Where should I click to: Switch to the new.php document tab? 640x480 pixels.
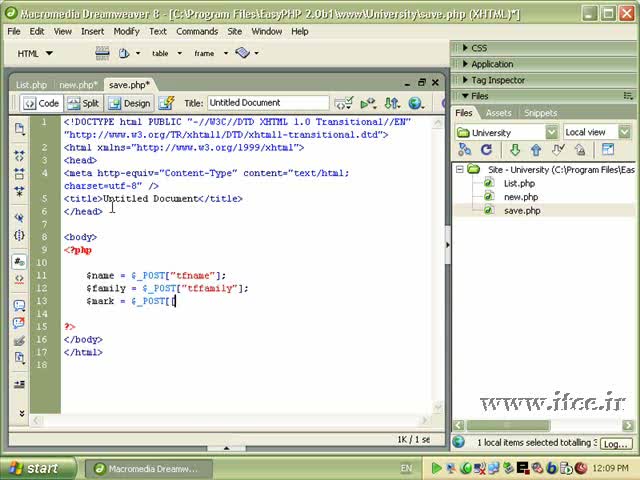click(78, 85)
